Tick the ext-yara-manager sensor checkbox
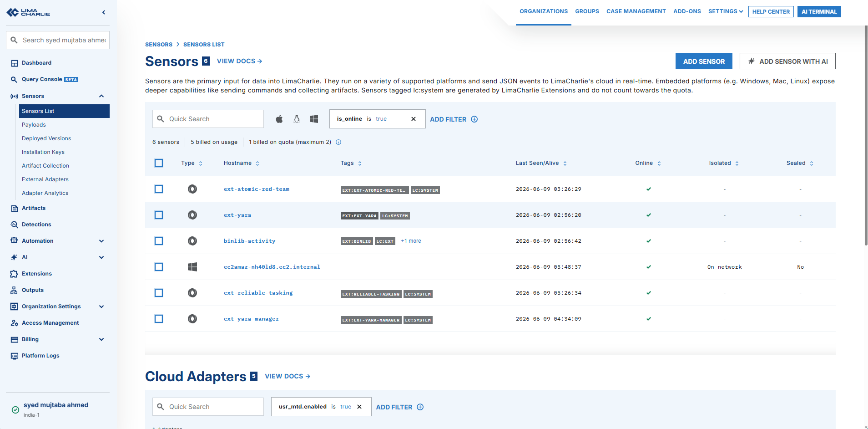Screen dimensions: 868x429 (x=159, y=319)
